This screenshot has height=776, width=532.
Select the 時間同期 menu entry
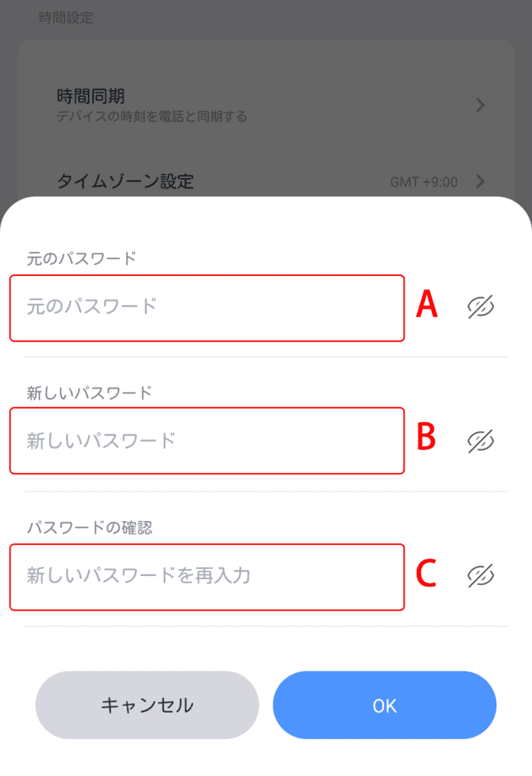point(91,97)
